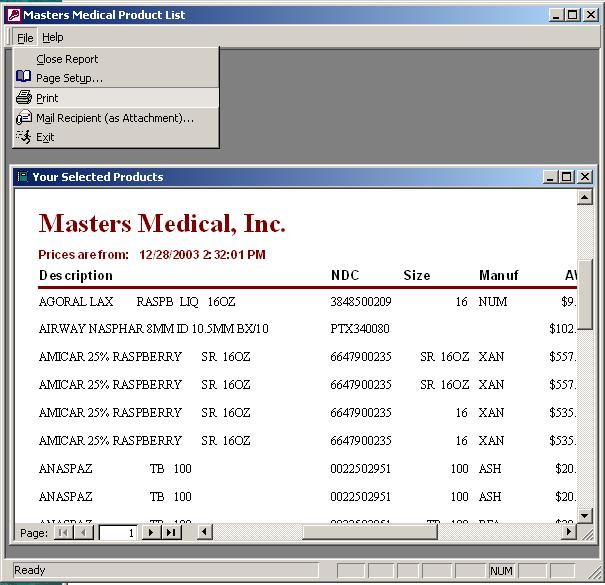
Task: Click the vertical scrollbar thumb
Action: pyautogui.click(x=585, y=295)
